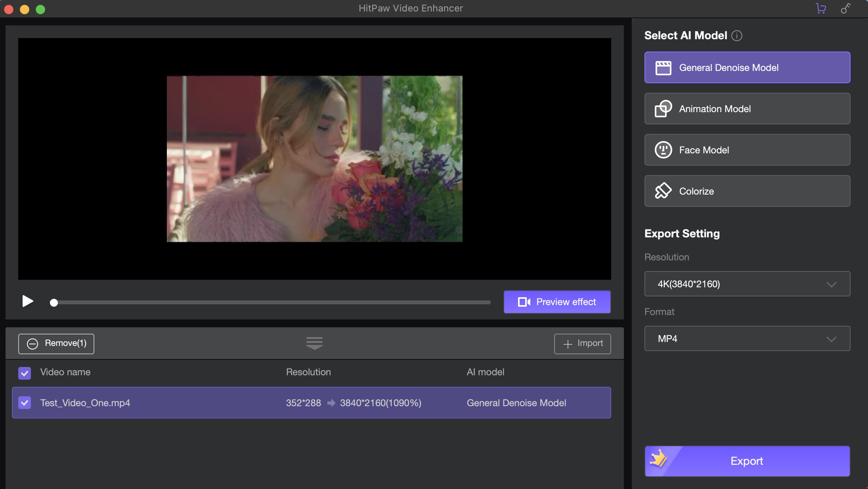Click the Resolution column header

point(308,372)
